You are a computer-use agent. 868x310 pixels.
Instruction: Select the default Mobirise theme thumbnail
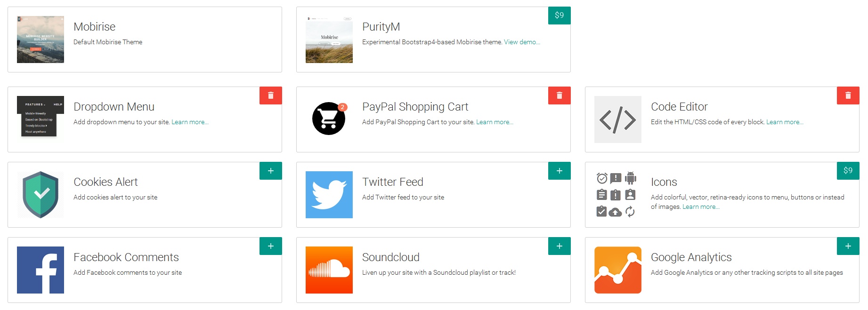pyautogui.click(x=41, y=40)
